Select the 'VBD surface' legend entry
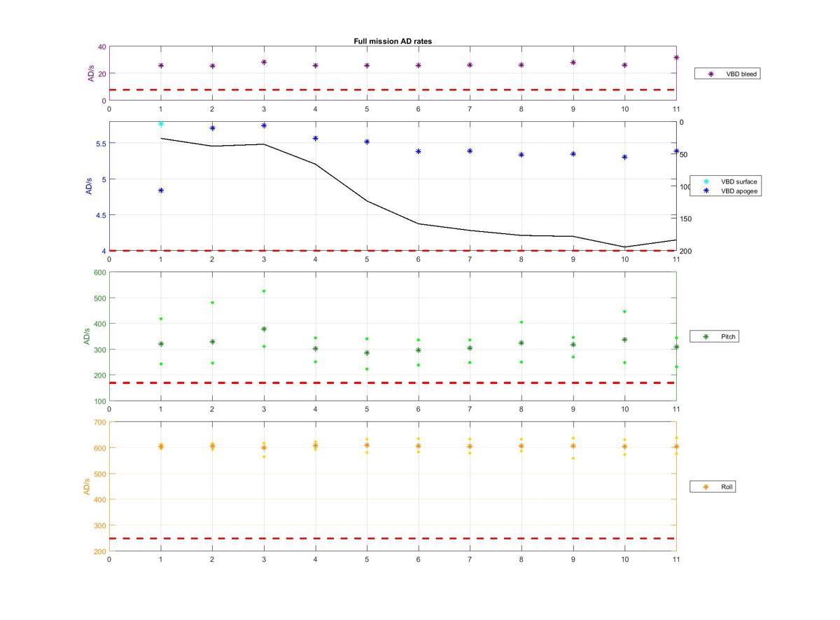This screenshot has height=620, width=840. click(727, 181)
